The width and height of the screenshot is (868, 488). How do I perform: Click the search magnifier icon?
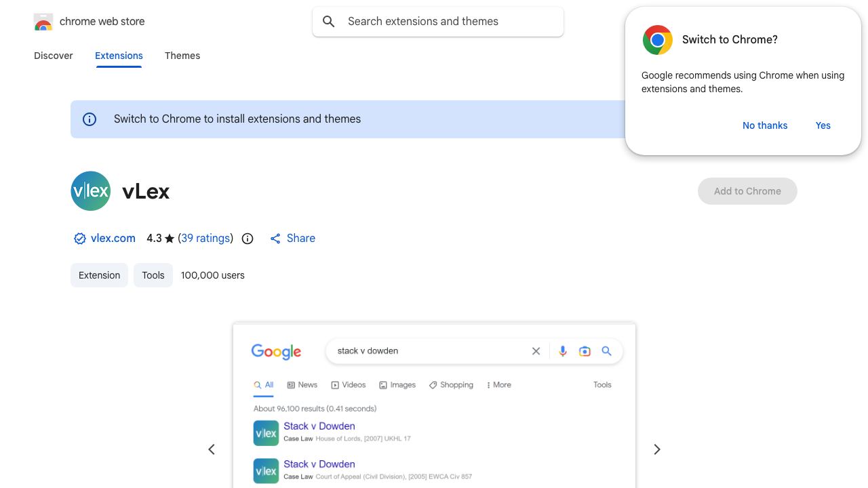[x=329, y=22]
